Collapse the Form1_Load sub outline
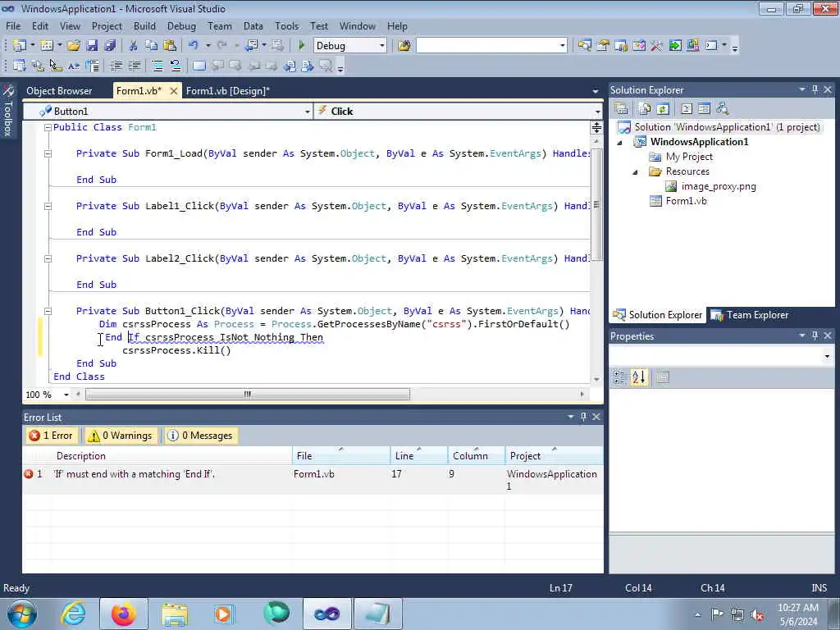Image resolution: width=840 pixels, height=630 pixels. 48,153
